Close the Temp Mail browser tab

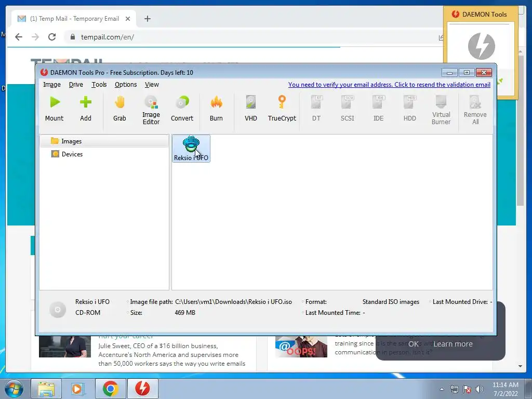click(128, 19)
